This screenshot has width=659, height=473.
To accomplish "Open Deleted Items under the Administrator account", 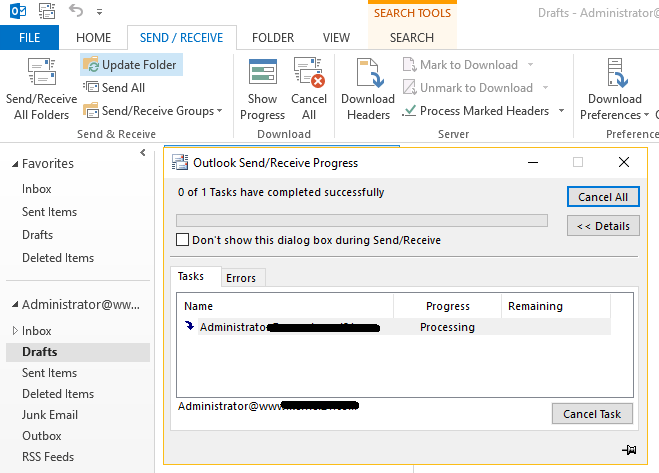I will point(58,394).
